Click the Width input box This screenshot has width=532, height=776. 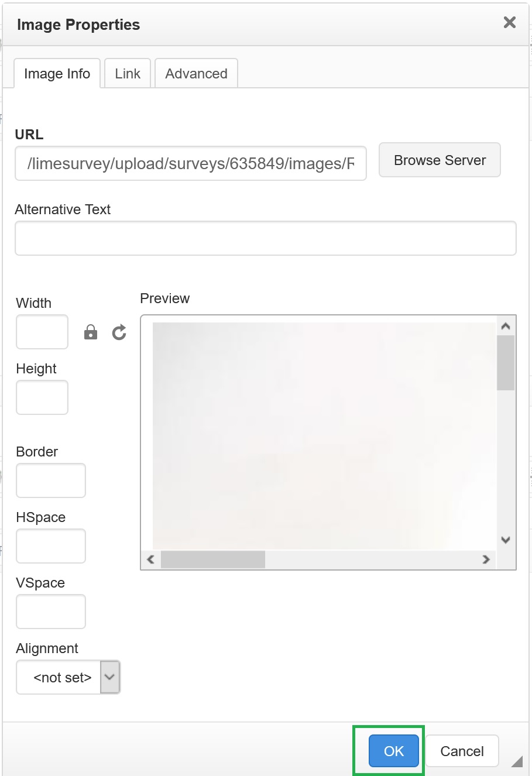coord(42,332)
